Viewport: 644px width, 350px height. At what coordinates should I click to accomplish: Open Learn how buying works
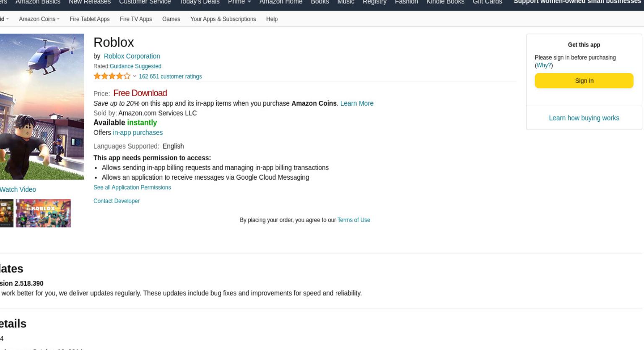pyautogui.click(x=584, y=118)
